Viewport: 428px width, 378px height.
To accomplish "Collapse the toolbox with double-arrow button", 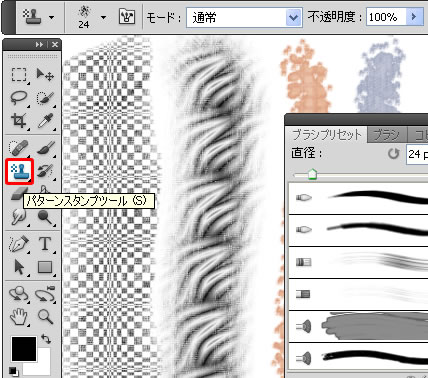I will [39, 45].
